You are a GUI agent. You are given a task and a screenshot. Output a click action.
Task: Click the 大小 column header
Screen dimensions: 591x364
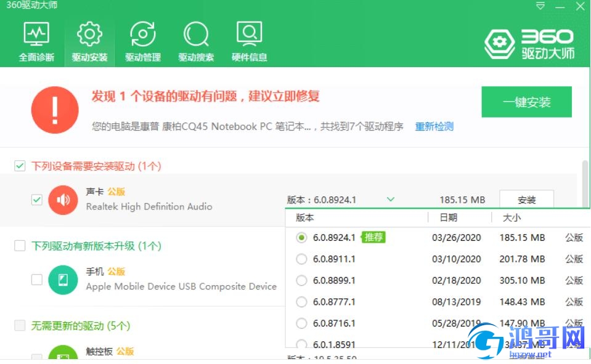(x=512, y=218)
